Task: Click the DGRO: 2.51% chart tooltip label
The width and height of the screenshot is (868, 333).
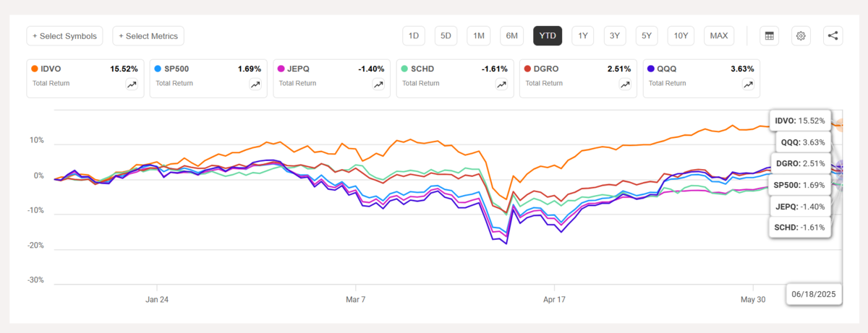Action: pos(801,164)
